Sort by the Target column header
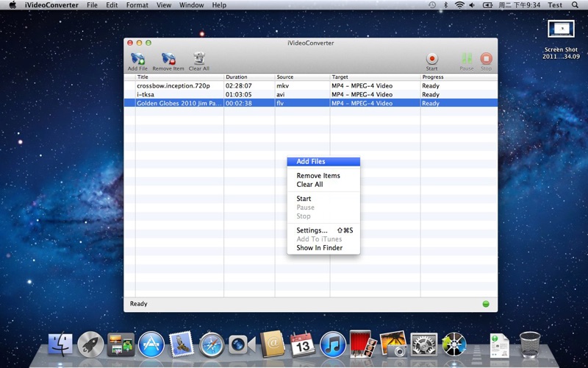This screenshot has height=368, width=588. [x=375, y=77]
